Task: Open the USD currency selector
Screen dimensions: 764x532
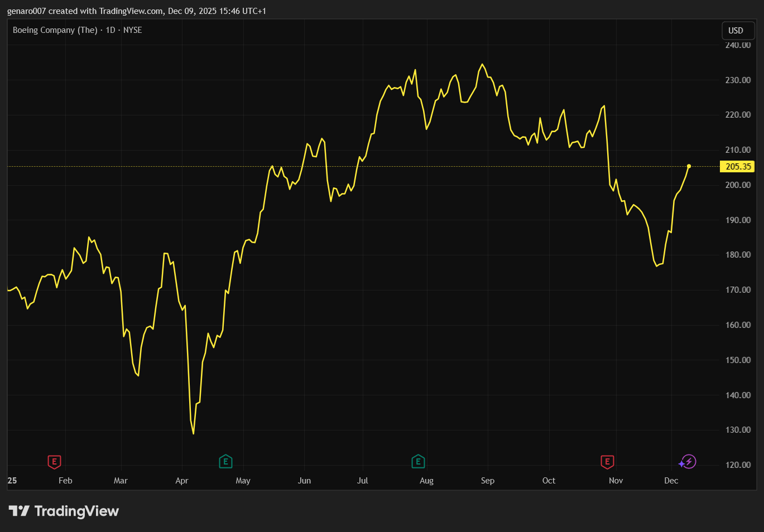Action: pos(737,31)
